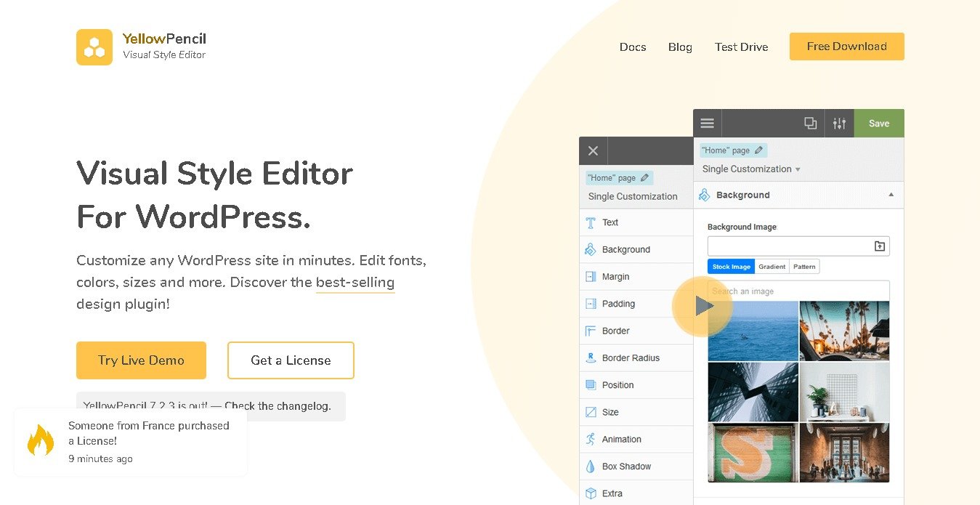Click the responsive mode icon in editor toolbar
Viewport: 980px width, 505px height.
click(x=810, y=124)
